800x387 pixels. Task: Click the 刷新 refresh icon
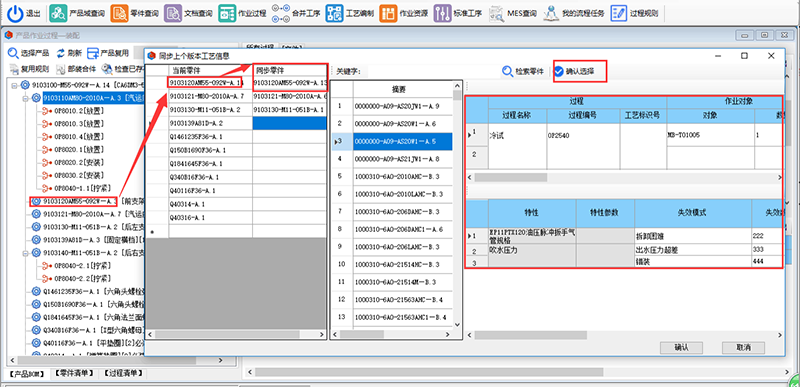61,53
